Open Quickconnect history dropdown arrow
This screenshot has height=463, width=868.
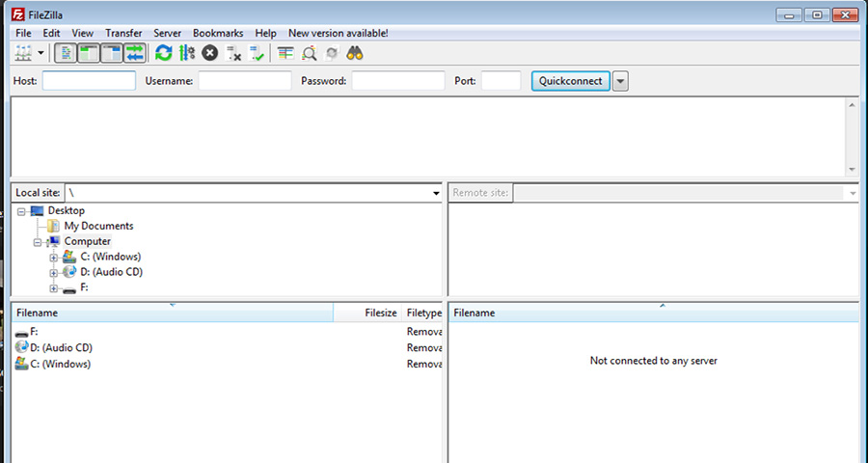coord(620,81)
